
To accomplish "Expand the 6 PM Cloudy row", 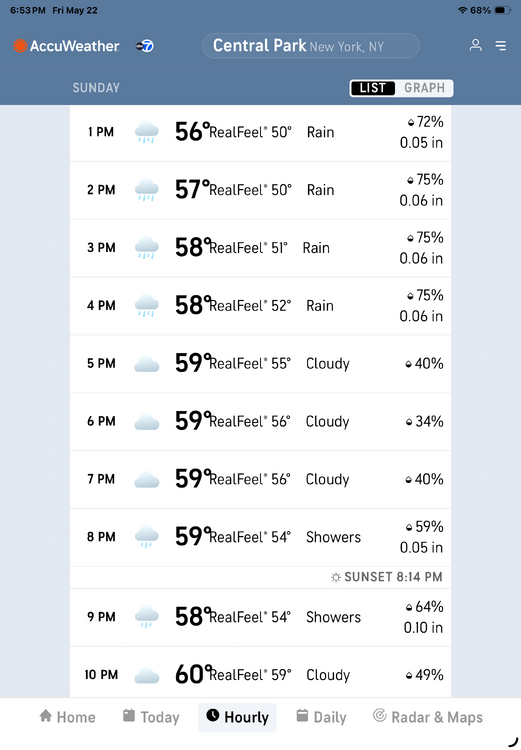I will coord(260,421).
